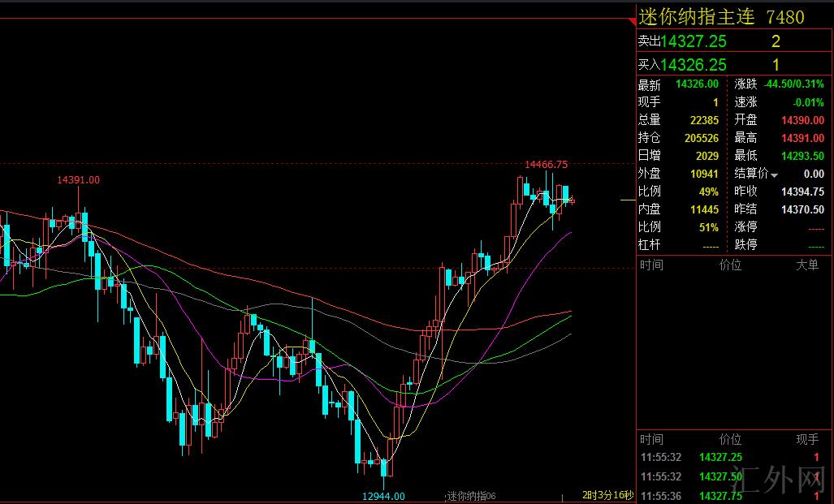Click the 14391.00 price label on chart
This screenshot has height=504, width=834.
(78, 180)
